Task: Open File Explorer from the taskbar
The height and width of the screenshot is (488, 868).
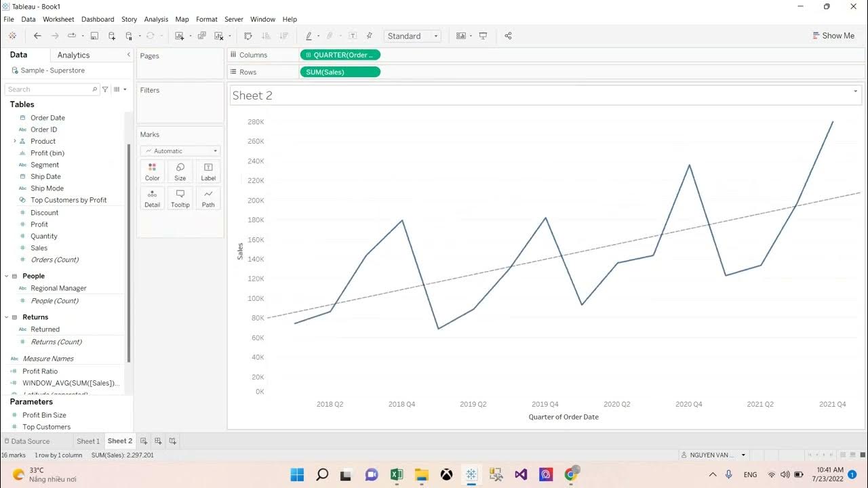Action: pos(422,474)
